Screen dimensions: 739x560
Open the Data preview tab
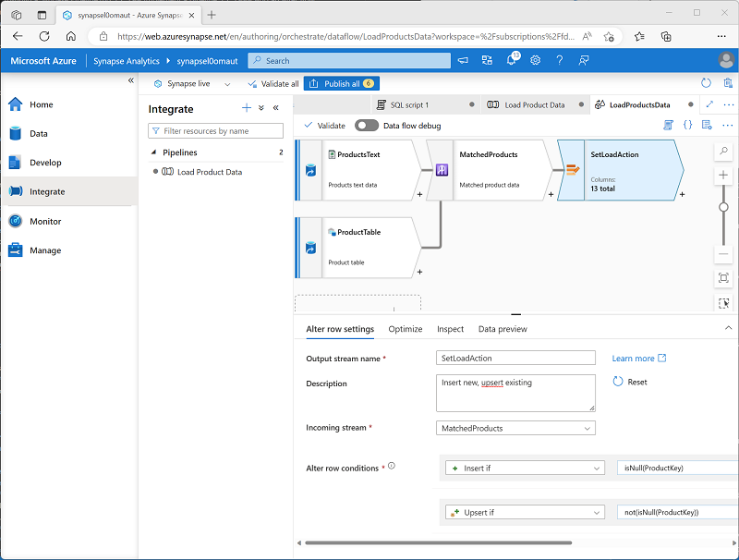click(503, 329)
